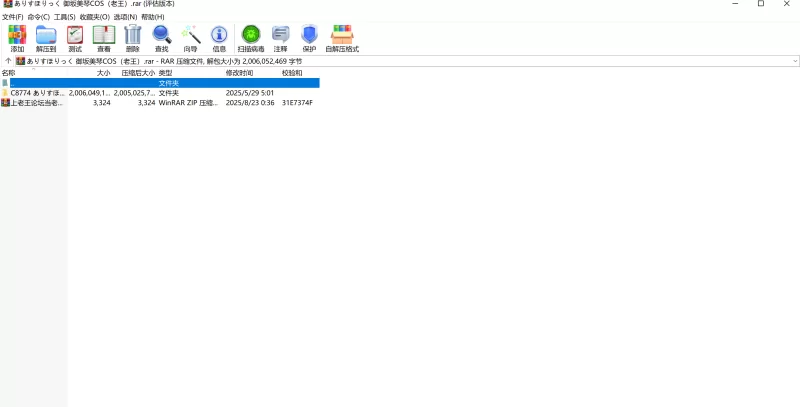Open the Find (查找) magnifier tool
The width and height of the screenshot is (800, 407).
click(x=162, y=39)
